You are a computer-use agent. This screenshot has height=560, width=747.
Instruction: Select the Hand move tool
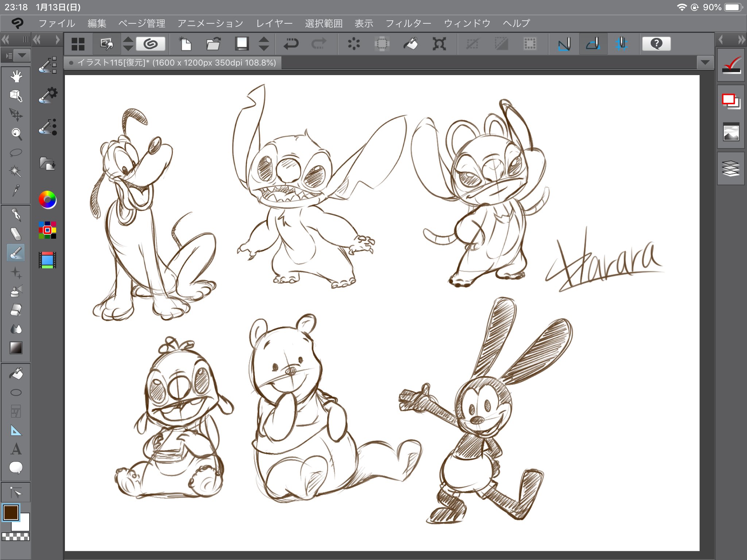(x=16, y=77)
